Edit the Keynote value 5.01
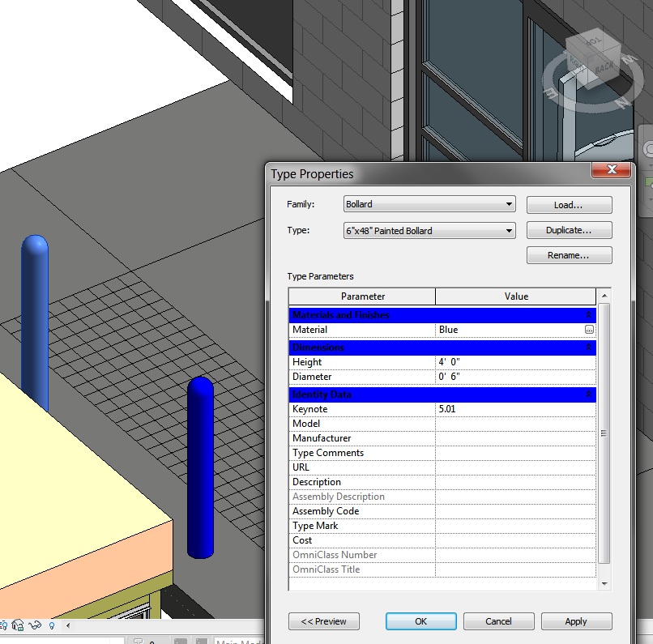This screenshot has width=653, height=644. pos(515,409)
